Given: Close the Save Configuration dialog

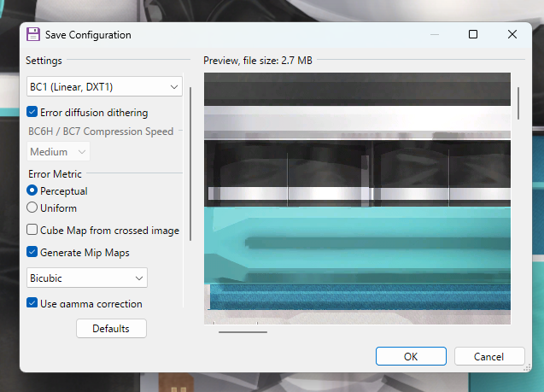Looking at the screenshot, I should pyautogui.click(x=512, y=35).
